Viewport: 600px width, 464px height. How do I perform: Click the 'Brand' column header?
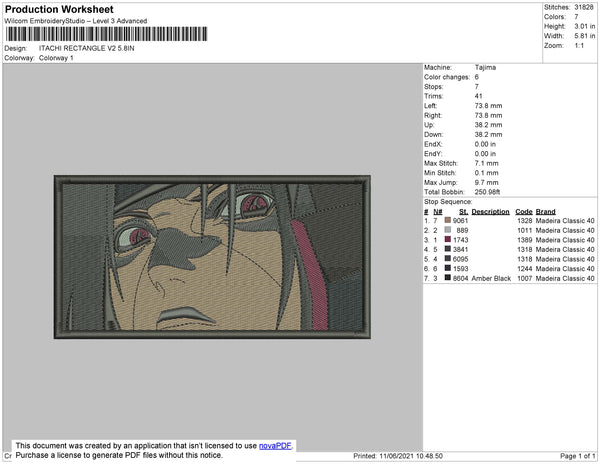(x=545, y=212)
